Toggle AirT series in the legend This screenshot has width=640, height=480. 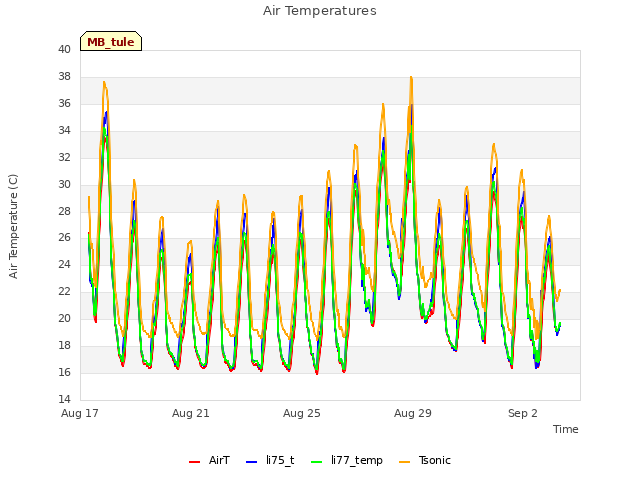(210, 460)
